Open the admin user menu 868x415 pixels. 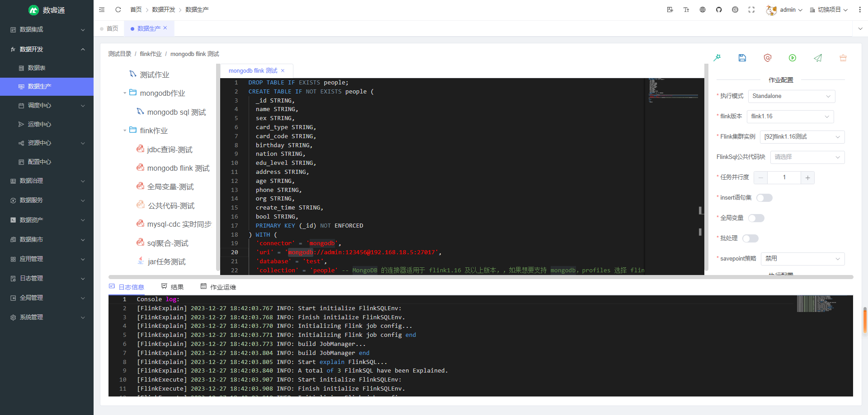pos(784,9)
